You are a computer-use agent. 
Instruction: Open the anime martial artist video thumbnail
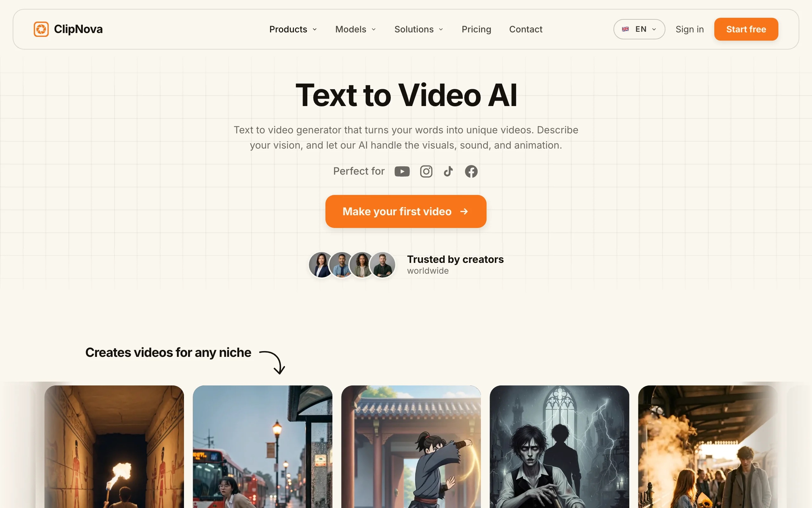click(x=411, y=446)
